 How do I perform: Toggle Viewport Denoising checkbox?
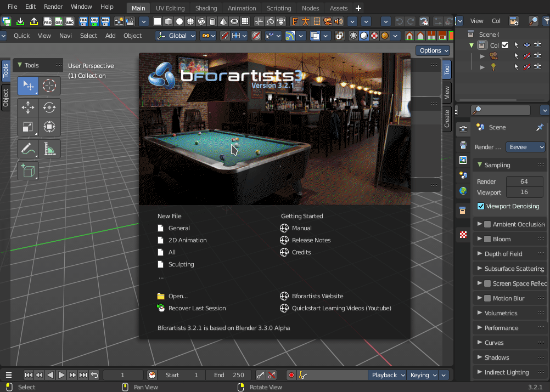[x=481, y=206]
